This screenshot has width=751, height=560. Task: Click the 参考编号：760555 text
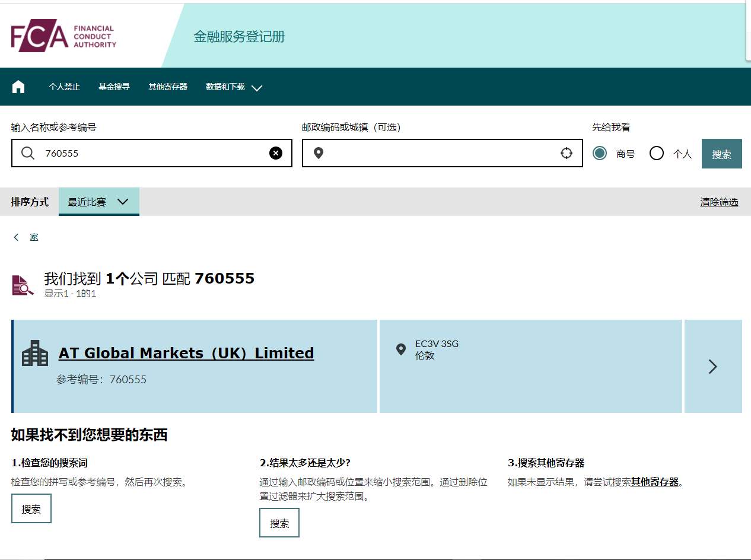point(101,380)
